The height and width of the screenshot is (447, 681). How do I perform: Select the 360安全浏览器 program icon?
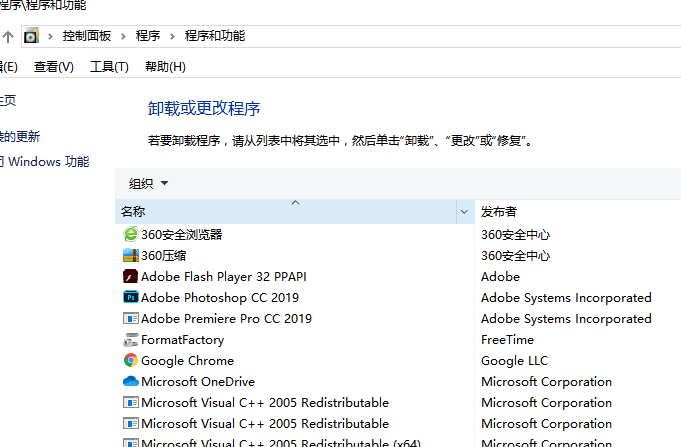click(130, 235)
